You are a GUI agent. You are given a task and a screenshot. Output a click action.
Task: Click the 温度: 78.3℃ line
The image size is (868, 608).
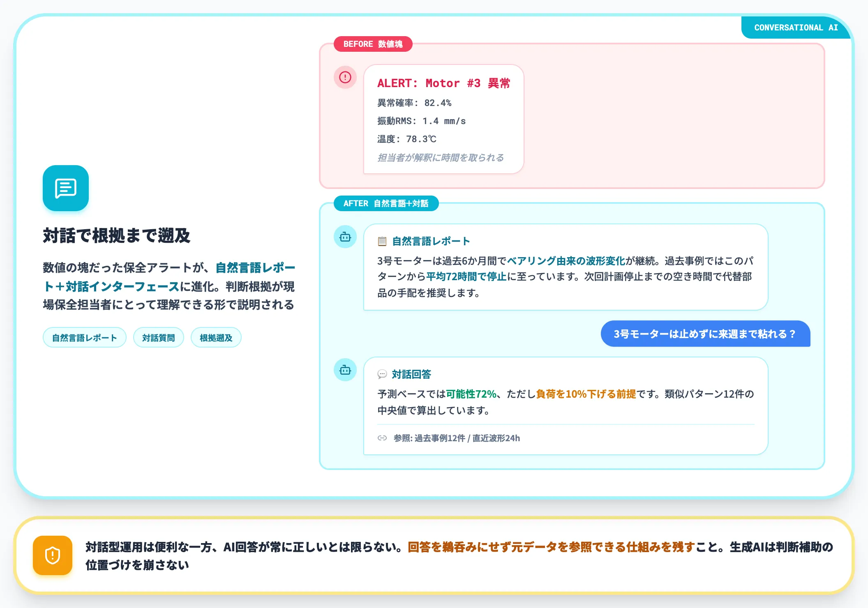[x=407, y=139]
